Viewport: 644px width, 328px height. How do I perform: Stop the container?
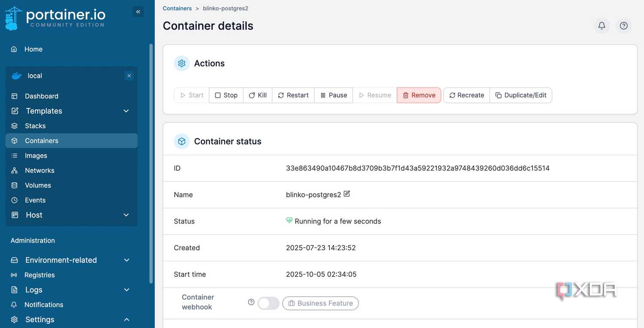tap(226, 95)
